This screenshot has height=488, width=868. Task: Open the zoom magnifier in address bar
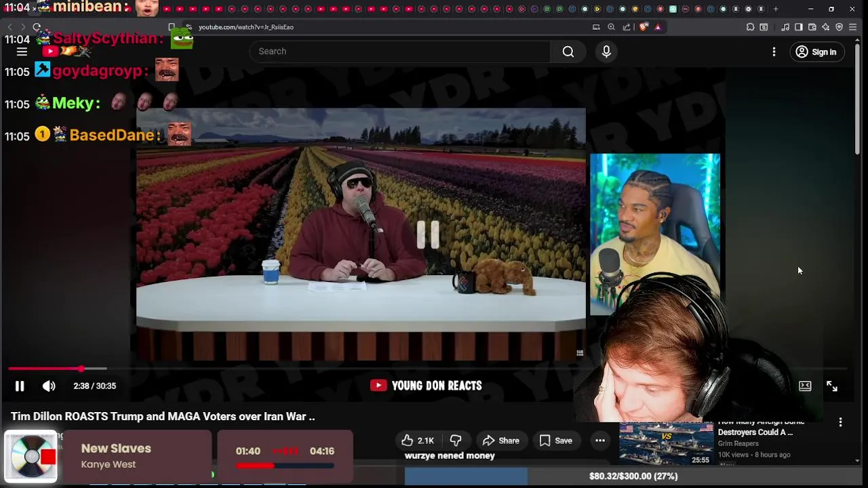pyautogui.click(x=611, y=27)
